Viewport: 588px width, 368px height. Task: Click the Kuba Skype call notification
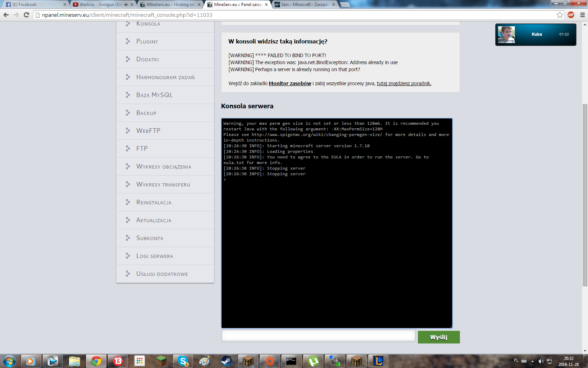click(x=535, y=34)
